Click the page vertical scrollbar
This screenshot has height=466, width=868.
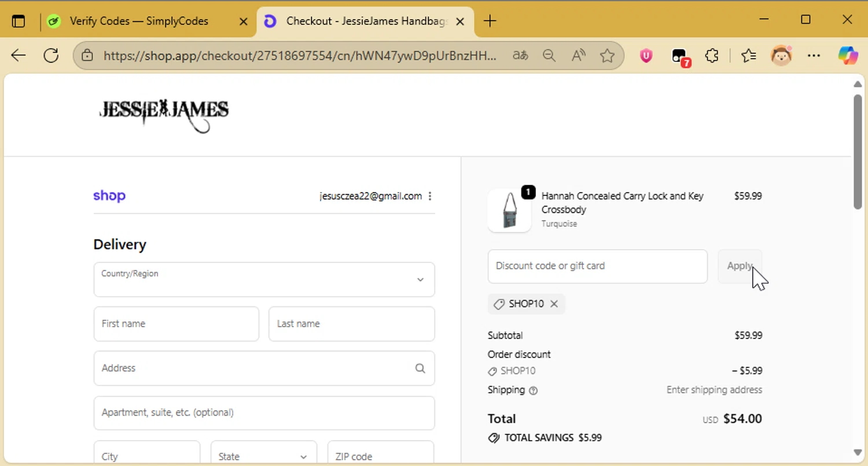point(858,151)
